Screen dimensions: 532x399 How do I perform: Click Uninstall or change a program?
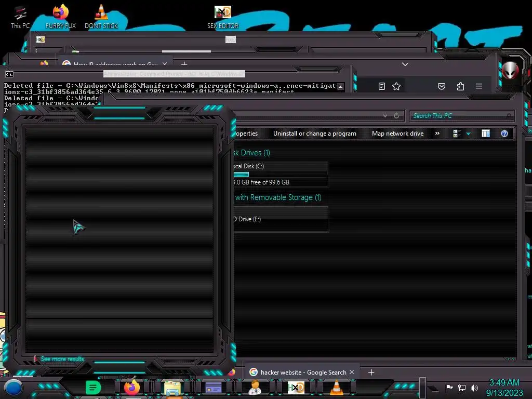coord(315,134)
